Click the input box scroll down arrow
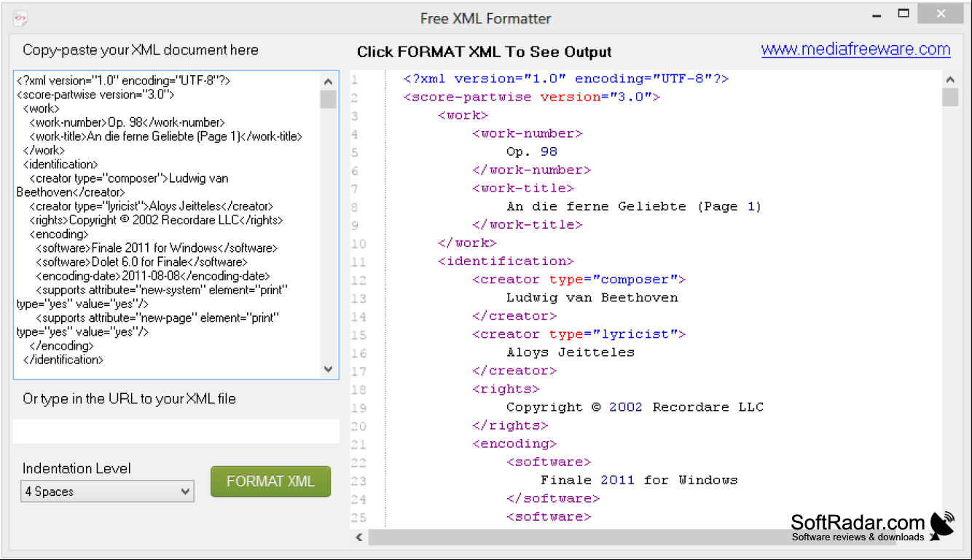 tap(328, 369)
